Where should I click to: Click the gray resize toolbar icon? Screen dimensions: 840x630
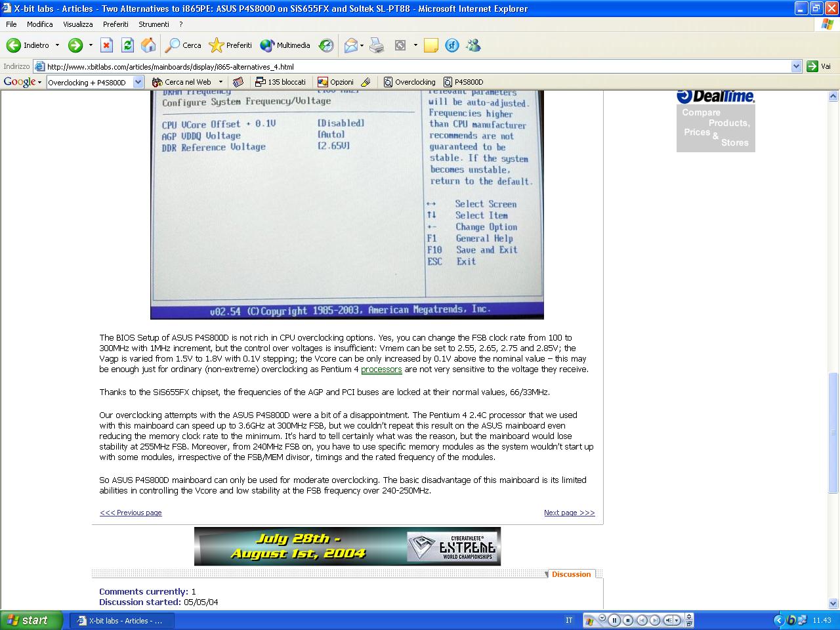coord(400,45)
